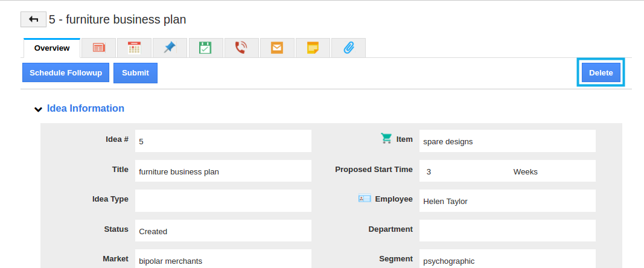644x268 pixels.
Task: Open the calendar tab icon
Action: click(135, 48)
